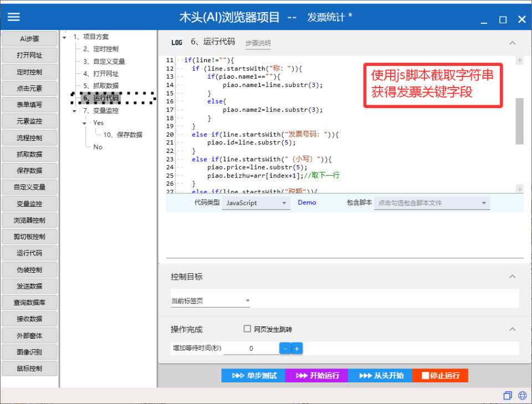Click plus to increase the wait time seconds

[296, 347]
